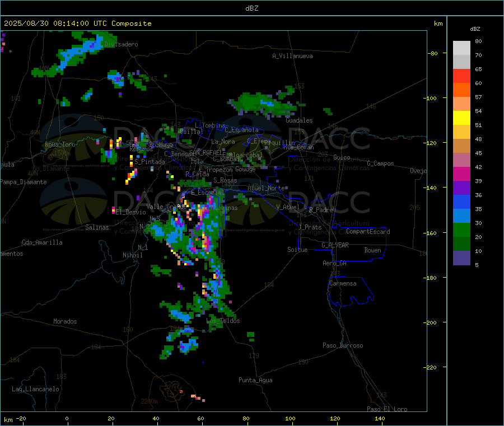Select the C_Española location label
The image size is (504, 426).
[x=241, y=130]
